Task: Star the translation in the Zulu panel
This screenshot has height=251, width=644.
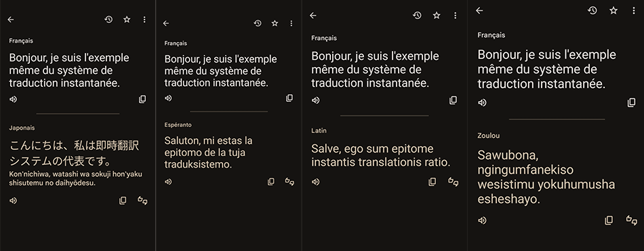Action: coord(613,11)
